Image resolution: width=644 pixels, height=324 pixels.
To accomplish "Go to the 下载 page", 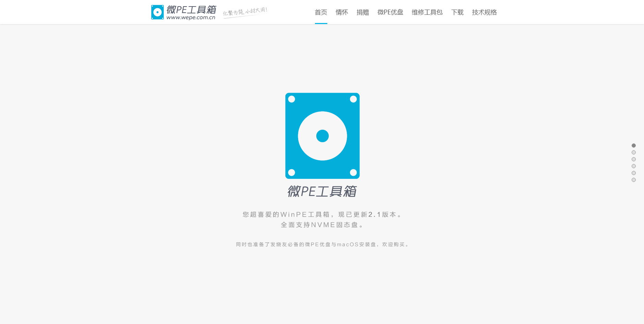I will [x=457, y=12].
